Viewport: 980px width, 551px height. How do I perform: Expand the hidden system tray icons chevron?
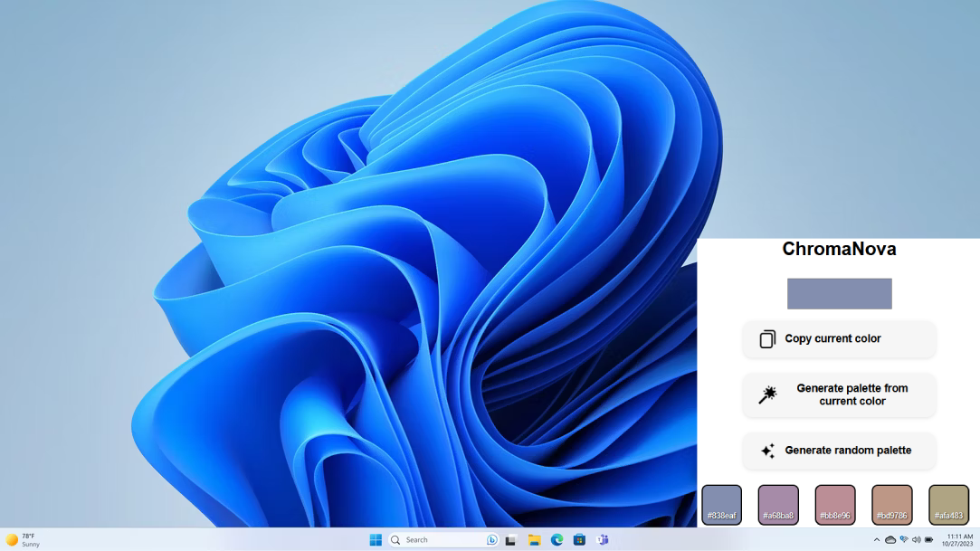[876, 540]
